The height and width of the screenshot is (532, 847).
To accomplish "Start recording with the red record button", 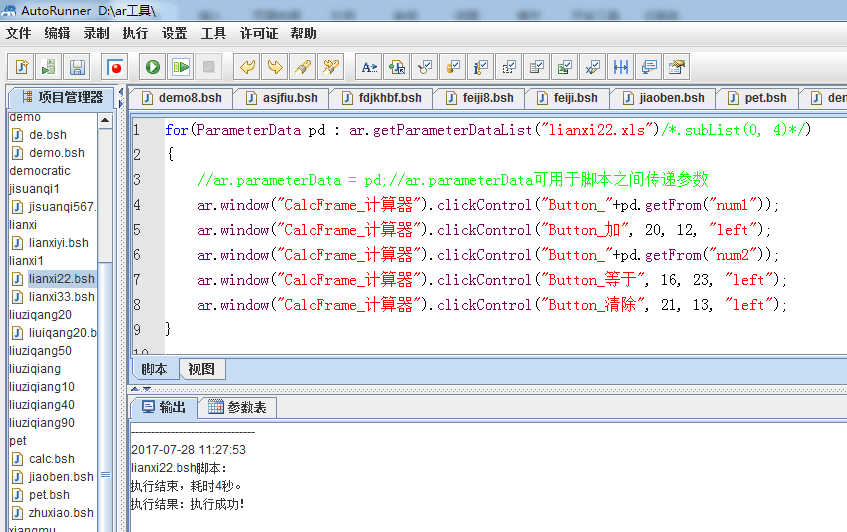I will (x=116, y=67).
